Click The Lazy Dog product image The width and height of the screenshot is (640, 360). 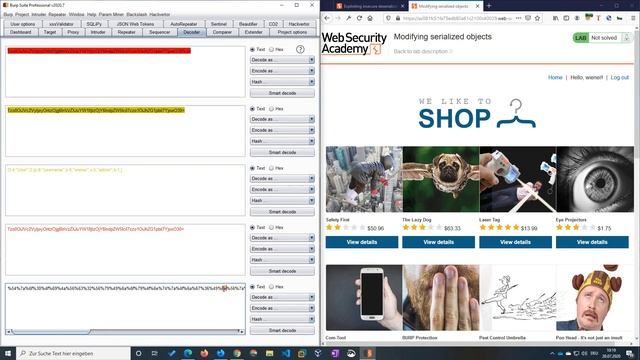[x=441, y=179]
